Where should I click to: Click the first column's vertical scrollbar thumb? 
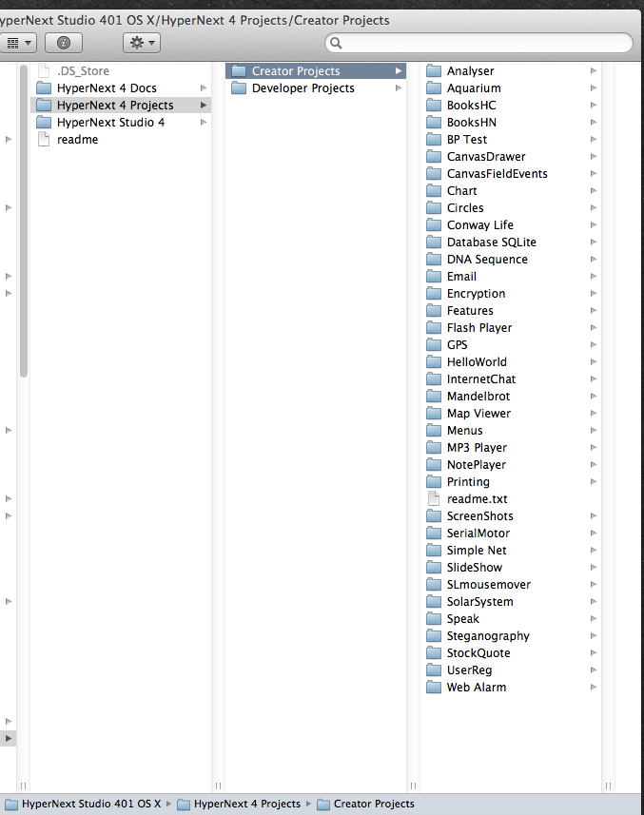click(24, 221)
